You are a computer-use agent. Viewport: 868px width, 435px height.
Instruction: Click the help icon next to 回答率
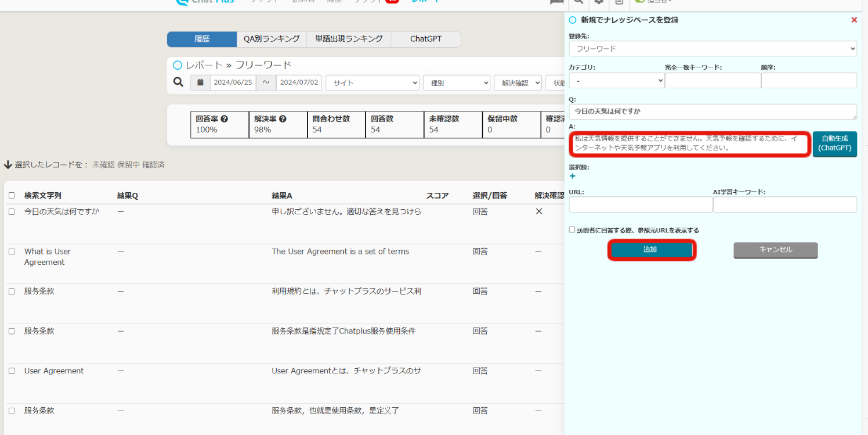[x=224, y=118]
